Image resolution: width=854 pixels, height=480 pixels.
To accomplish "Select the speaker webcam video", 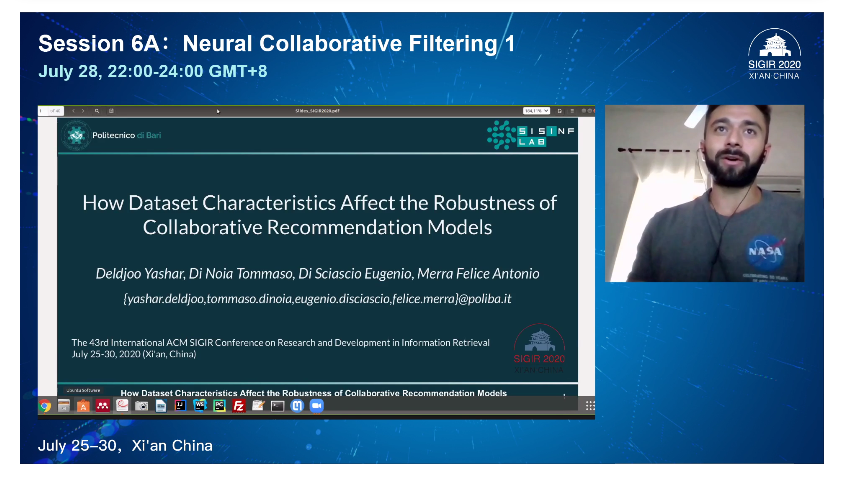I will click(x=704, y=193).
